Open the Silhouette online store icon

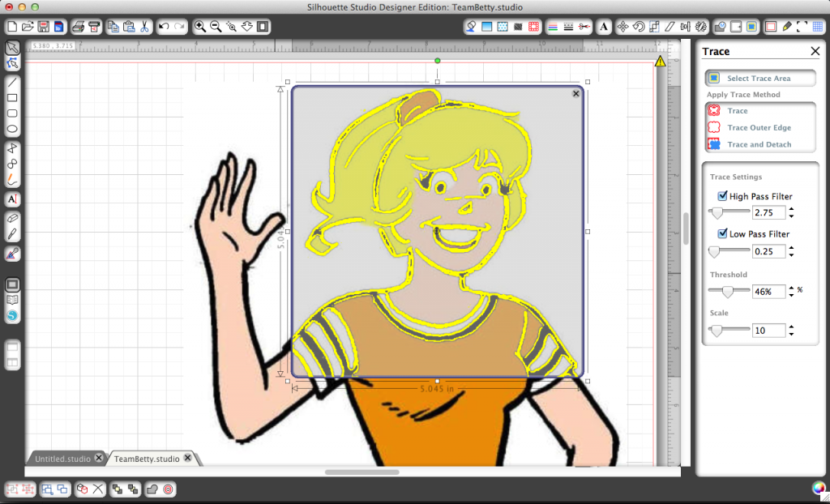pos(12,316)
